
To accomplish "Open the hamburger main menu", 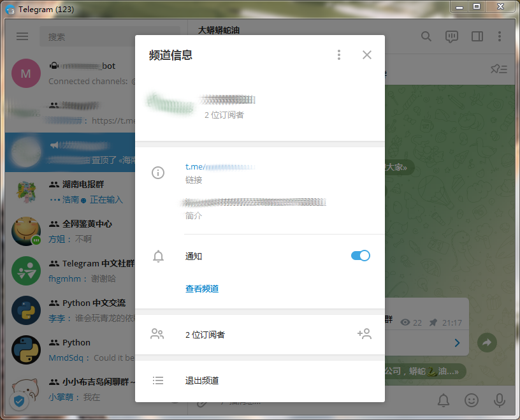I will pyautogui.click(x=22, y=36).
